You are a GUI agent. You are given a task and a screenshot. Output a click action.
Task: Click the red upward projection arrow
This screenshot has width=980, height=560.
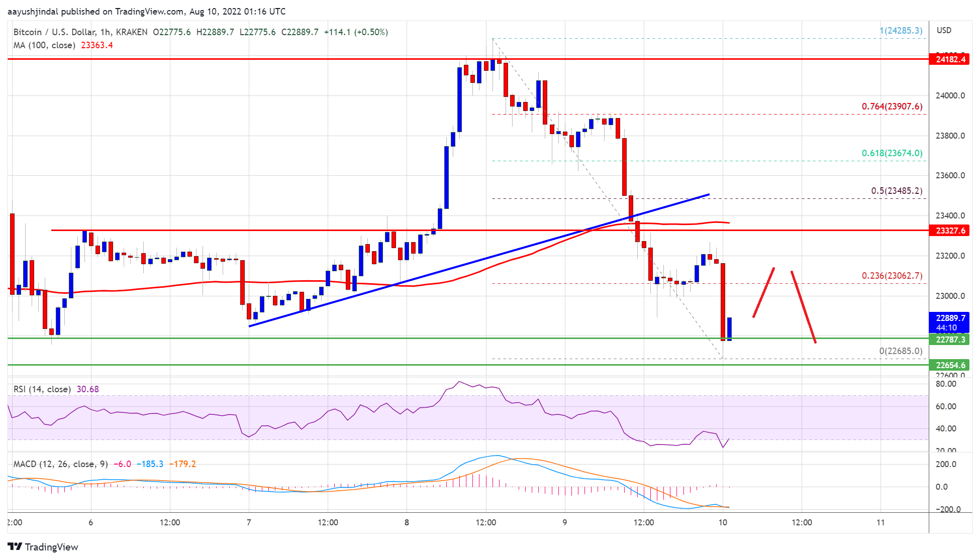(x=763, y=293)
